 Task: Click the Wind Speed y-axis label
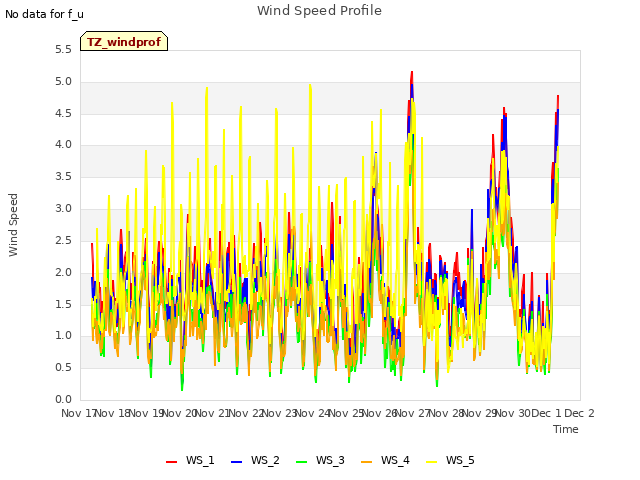point(13,225)
